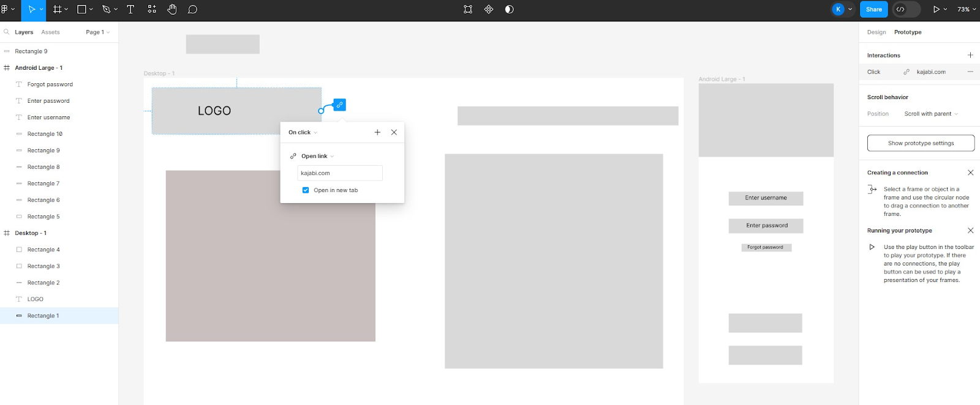Dismiss the Creating a connection tip

970,173
